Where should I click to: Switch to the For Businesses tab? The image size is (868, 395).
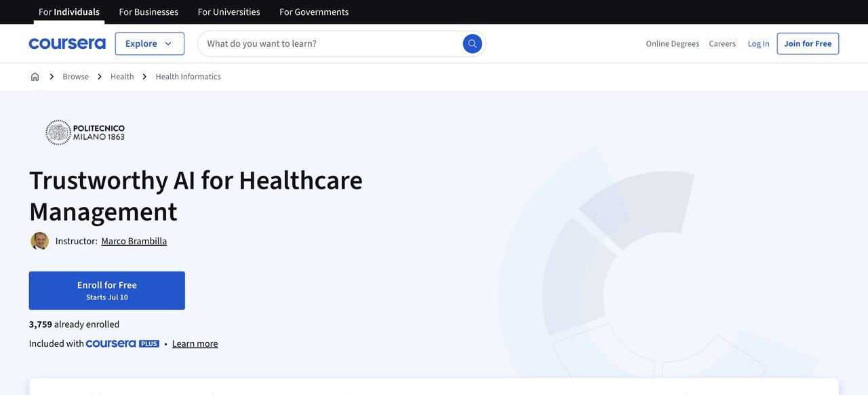point(149,12)
